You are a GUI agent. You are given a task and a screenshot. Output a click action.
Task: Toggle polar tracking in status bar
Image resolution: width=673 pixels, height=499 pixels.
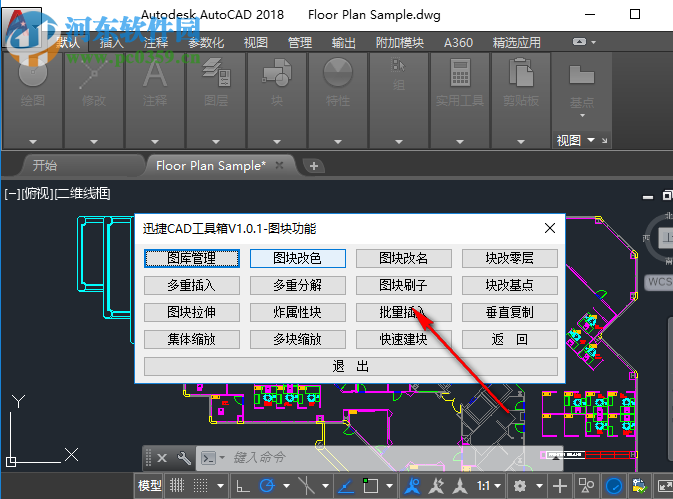pos(267,486)
